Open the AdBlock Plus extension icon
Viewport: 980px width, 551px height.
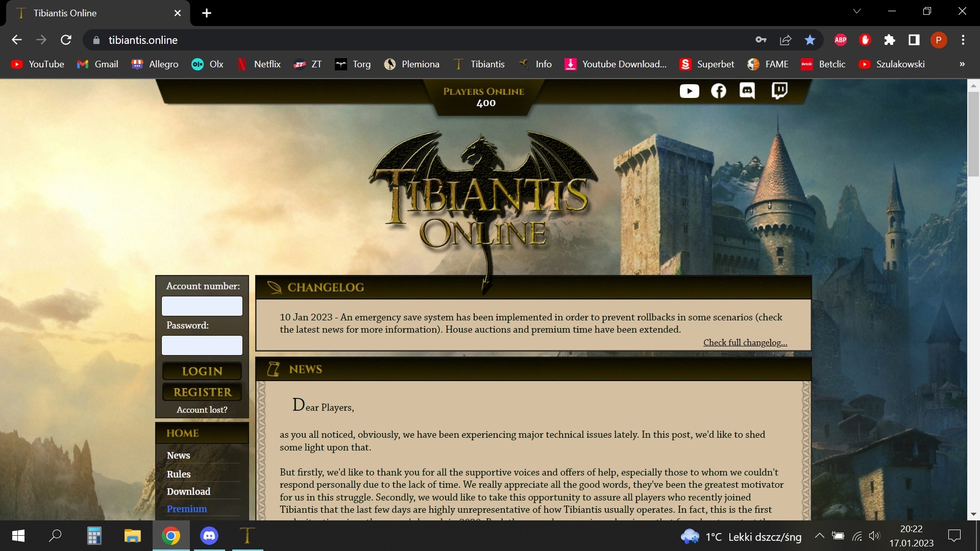pos(840,40)
